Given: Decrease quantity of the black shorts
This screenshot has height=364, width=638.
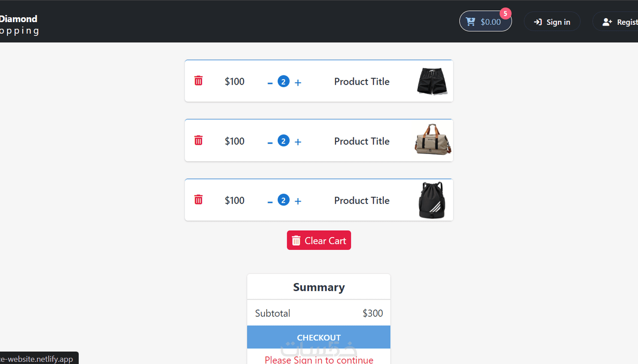Looking at the screenshot, I should pyautogui.click(x=270, y=83).
